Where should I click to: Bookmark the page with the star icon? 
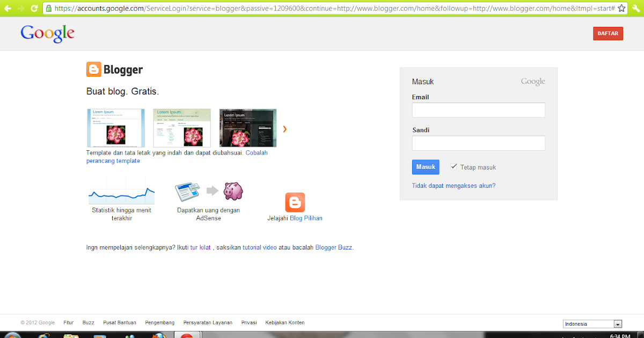pyautogui.click(x=622, y=9)
